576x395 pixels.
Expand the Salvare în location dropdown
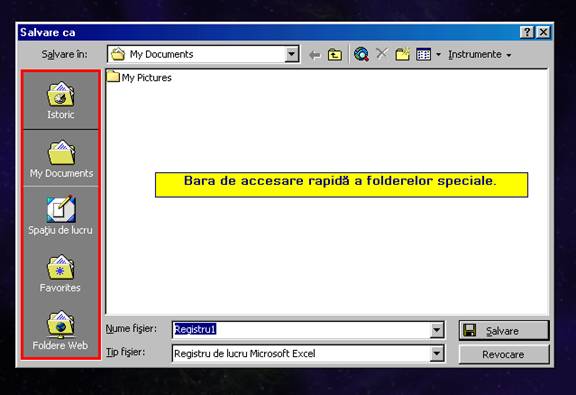292,54
